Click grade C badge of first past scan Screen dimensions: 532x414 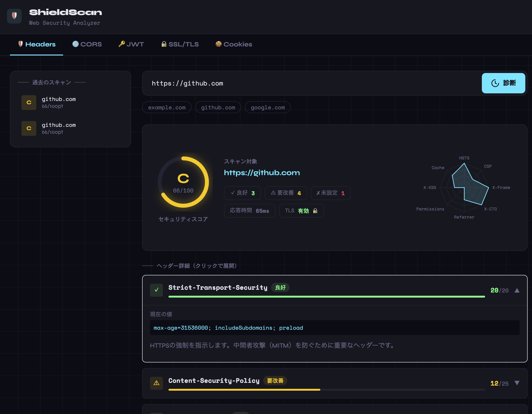pyautogui.click(x=29, y=103)
